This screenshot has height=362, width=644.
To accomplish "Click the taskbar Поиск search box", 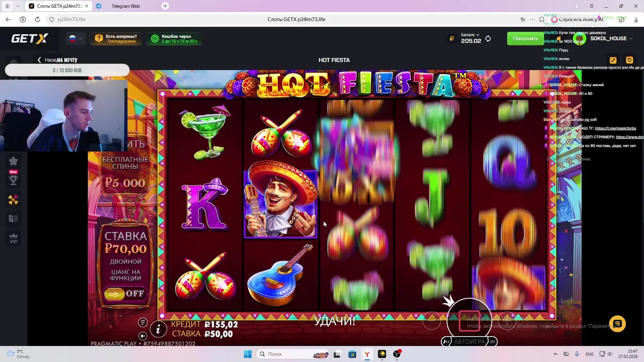I will (293, 354).
